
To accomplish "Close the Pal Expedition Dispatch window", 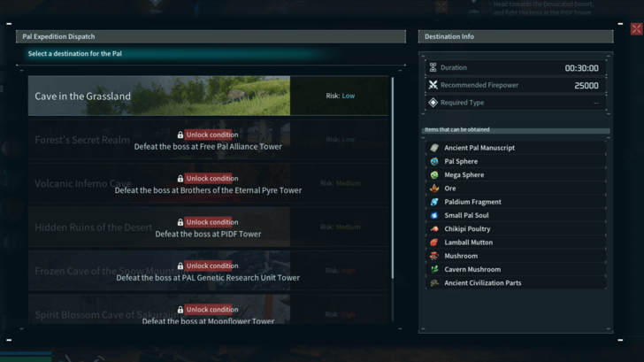I will pos(636,28).
